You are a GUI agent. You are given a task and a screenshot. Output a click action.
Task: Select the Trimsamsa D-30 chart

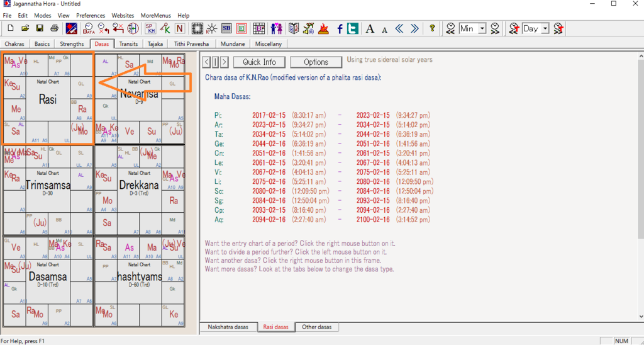[48, 189]
